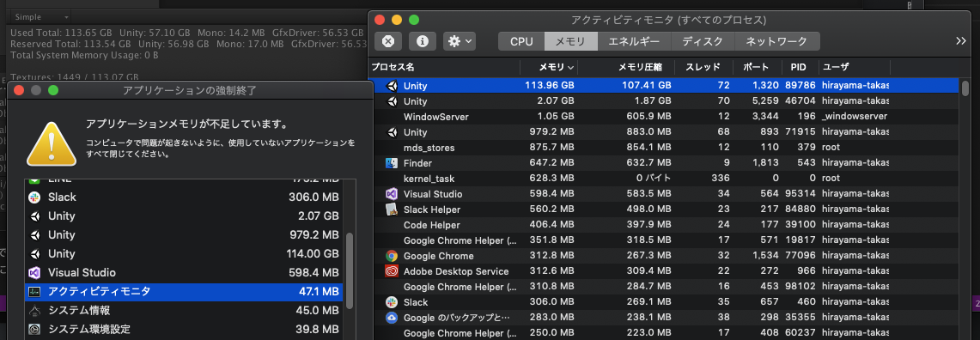980x340 pixels.
Task: Click the process info (i) icon
Action: pyautogui.click(x=423, y=41)
